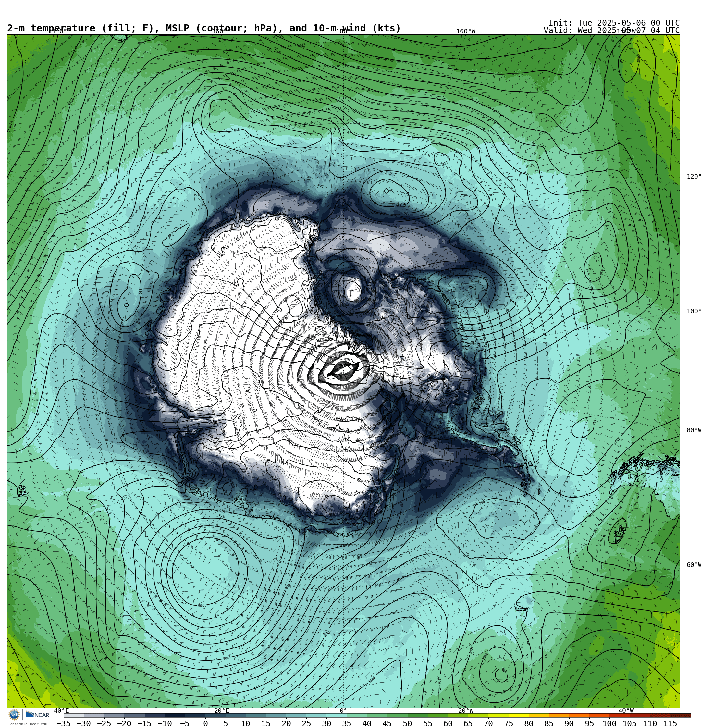
Task: Click the '0°' label at bottom
Action: 343,710
